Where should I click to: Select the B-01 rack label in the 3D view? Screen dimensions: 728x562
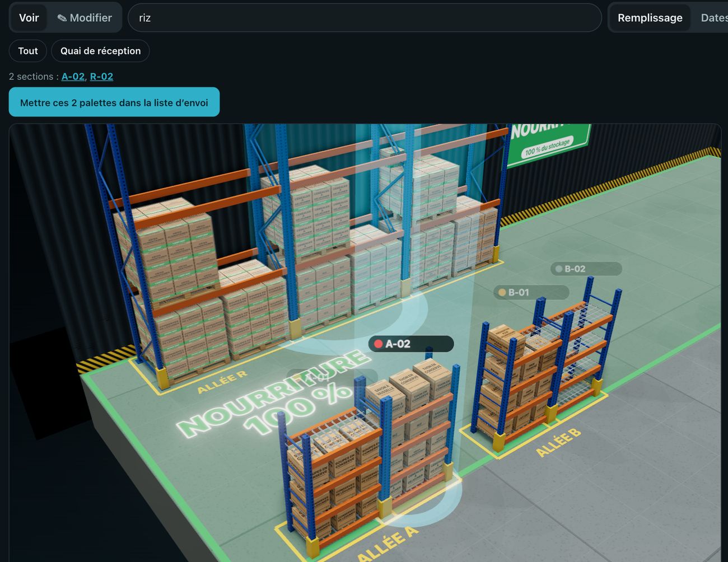531,292
